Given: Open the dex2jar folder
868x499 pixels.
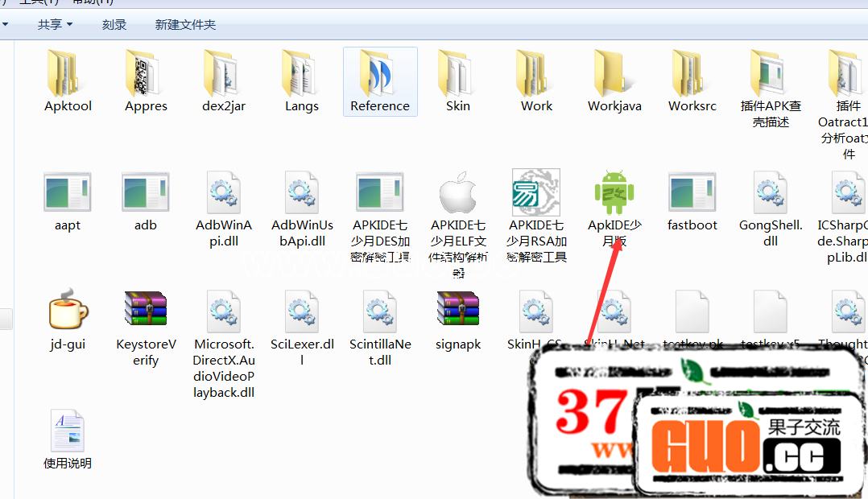Looking at the screenshot, I should (x=224, y=74).
